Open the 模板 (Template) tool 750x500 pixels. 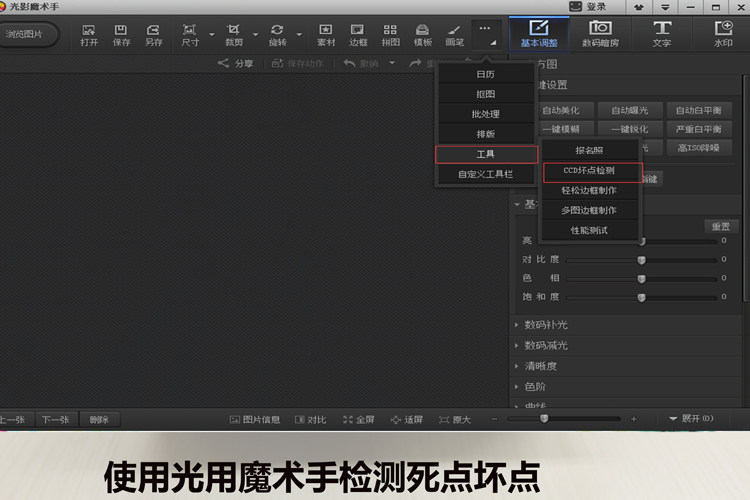point(422,35)
